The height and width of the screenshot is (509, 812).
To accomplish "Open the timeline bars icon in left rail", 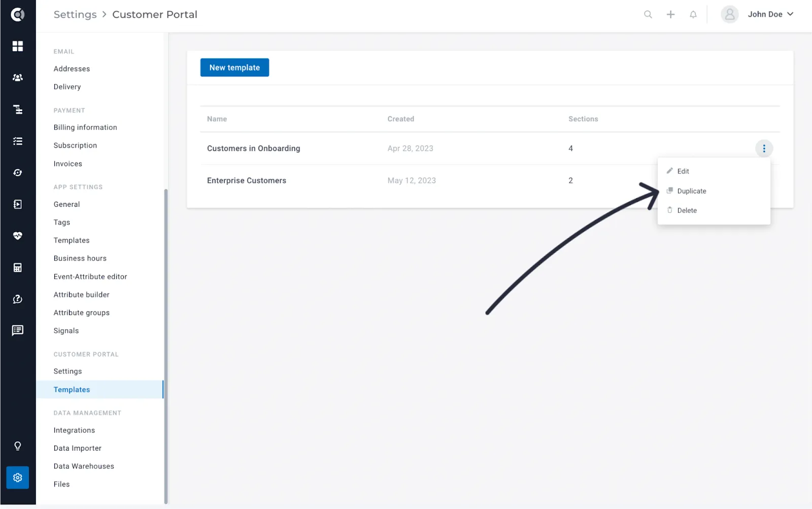I will click(18, 109).
